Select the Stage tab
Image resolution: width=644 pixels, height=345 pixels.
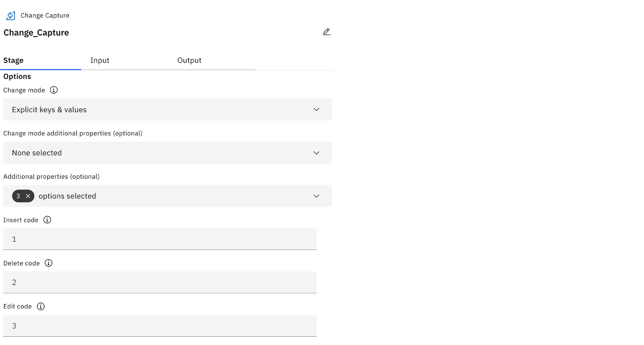click(x=13, y=60)
